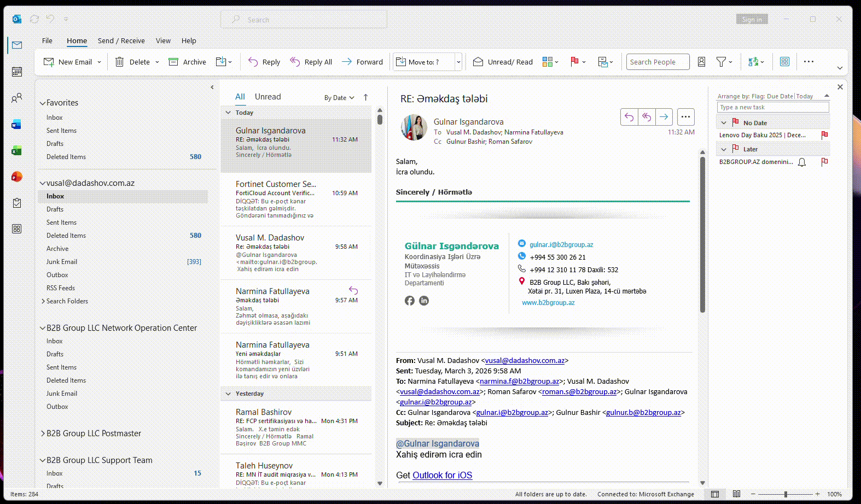861x504 pixels.
Task: Click the Archive toolbar button
Action: point(187,62)
